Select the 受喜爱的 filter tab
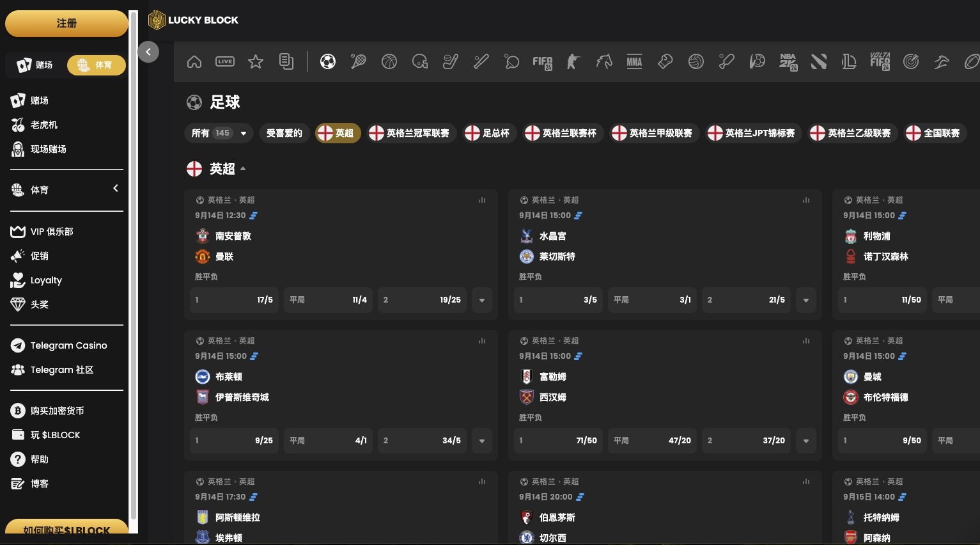 [x=284, y=133]
